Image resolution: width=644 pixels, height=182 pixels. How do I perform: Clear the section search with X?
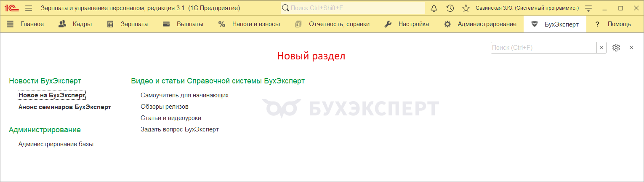(x=601, y=48)
